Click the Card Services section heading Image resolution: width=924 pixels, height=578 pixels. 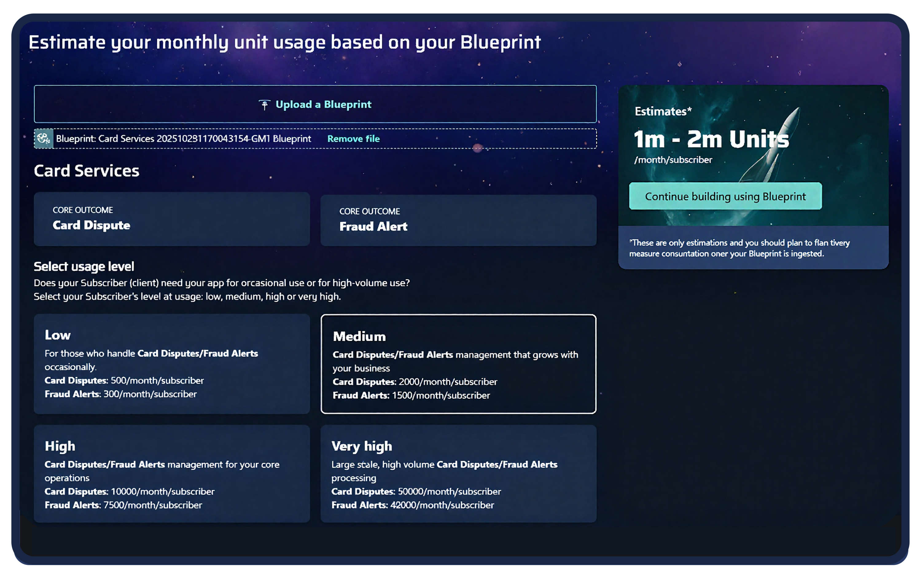(x=86, y=171)
